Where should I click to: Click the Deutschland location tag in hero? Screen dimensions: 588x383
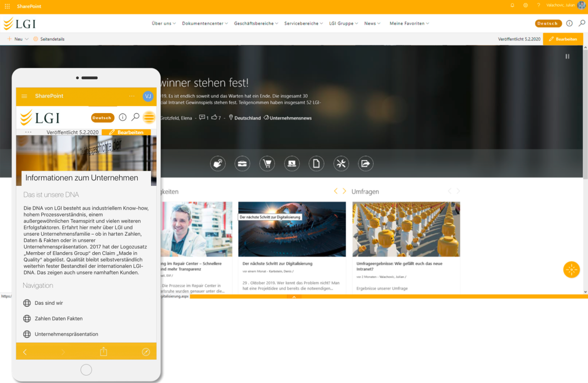245,118
